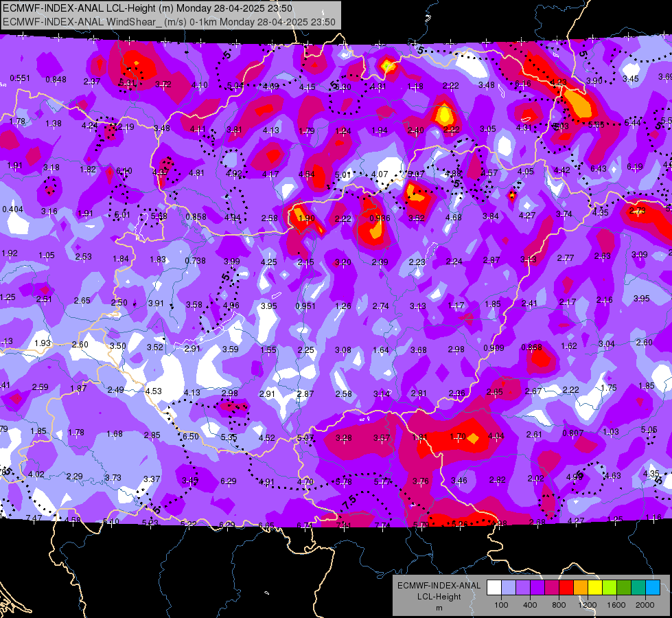Click legend label 2000

click(x=645, y=605)
